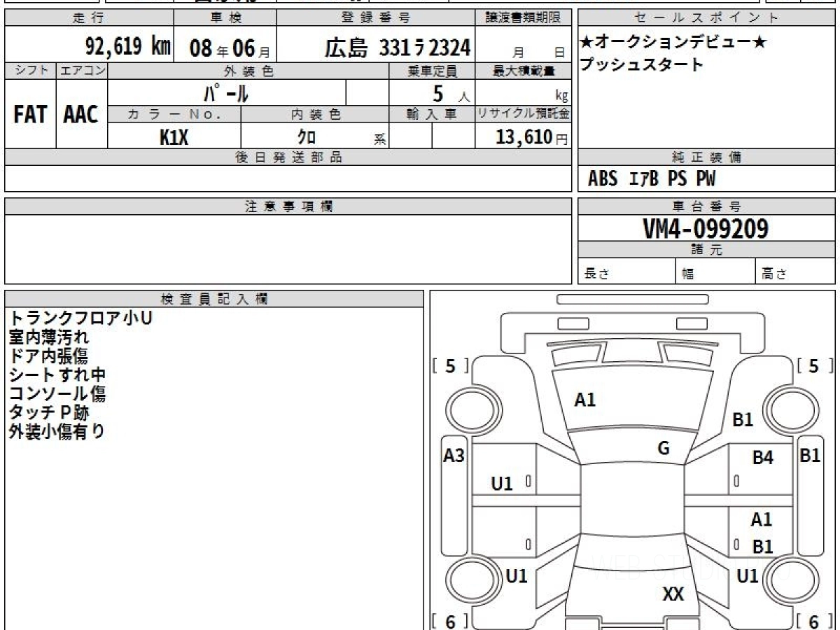Select the recycle deposit 13,610円

531,136
